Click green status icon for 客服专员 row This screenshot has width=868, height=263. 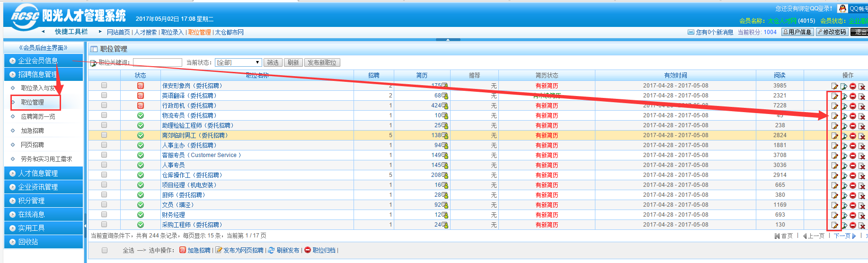tap(141, 155)
